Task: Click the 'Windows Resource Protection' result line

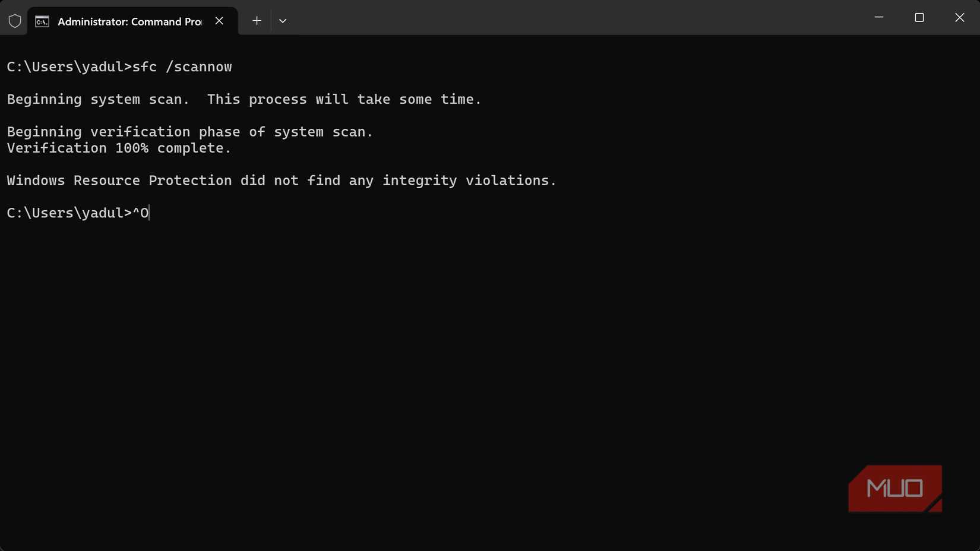Action: [x=281, y=180]
